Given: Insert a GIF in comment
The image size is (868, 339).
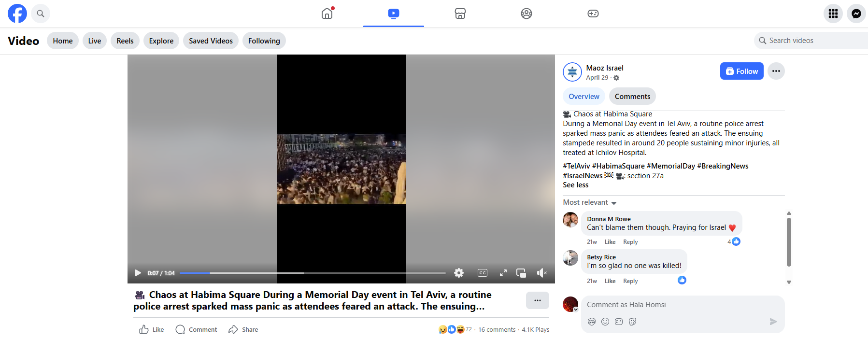Looking at the screenshot, I should pyautogui.click(x=619, y=322).
